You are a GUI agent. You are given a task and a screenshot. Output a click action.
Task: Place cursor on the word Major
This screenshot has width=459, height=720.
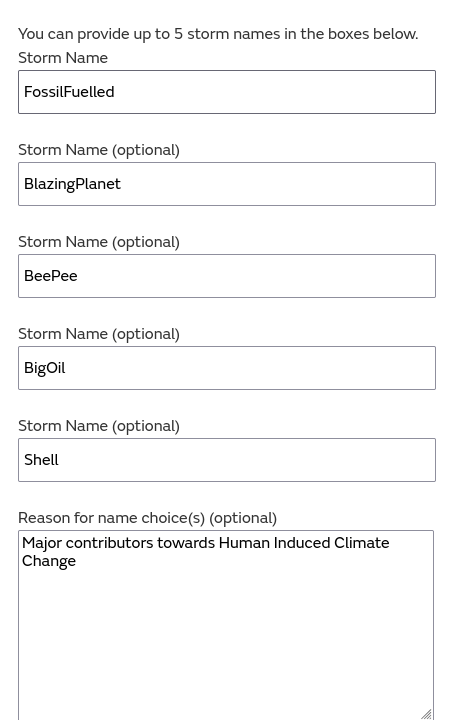(42, 543)
